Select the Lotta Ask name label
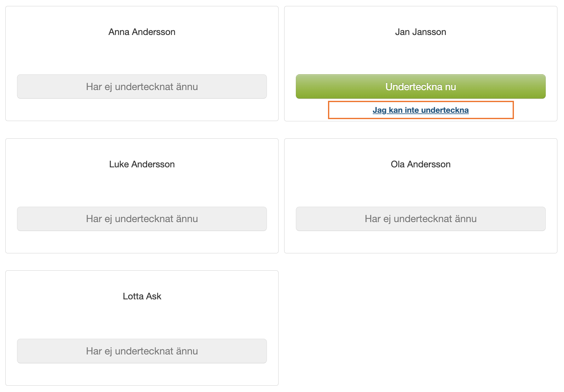The width and height of the screenshot is (564, 392). (142, 296)
